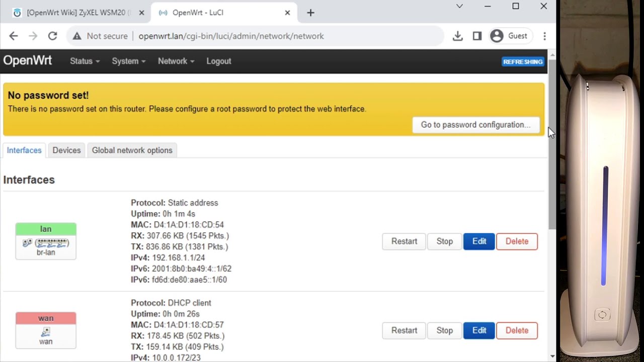Delete the lan interface
The height and width of the screenshot is (362, 644).
click(517, 241)
